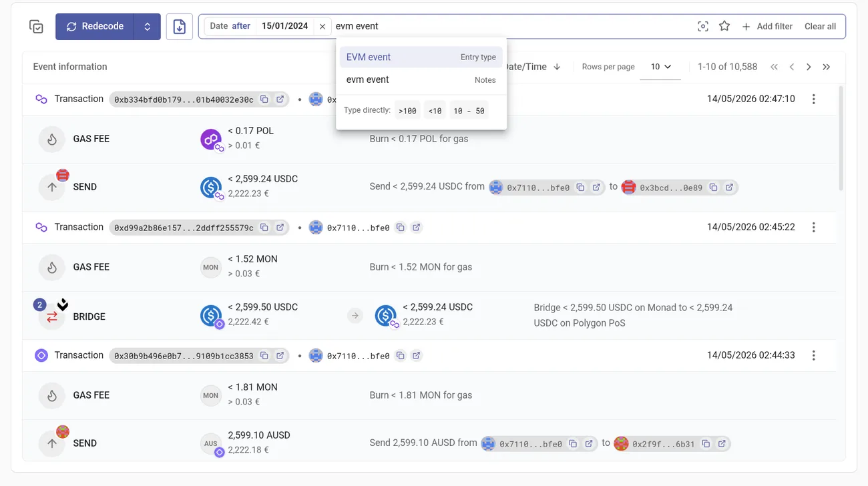Go to the first page of results

point(775,67)
